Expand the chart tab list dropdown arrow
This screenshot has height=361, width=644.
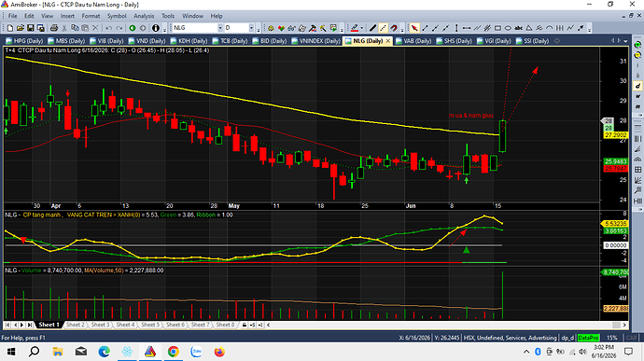coord(625,41)
